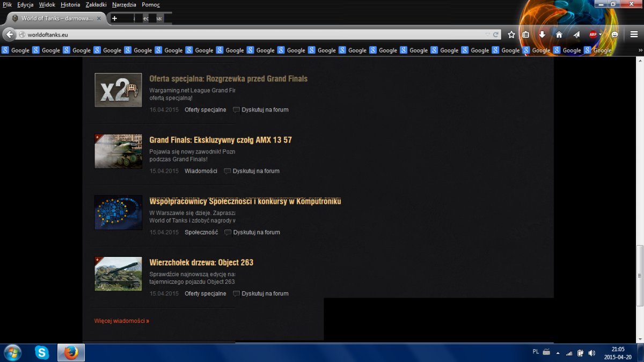Open the Edycja menu
Screen dimensions: 644x362
(x=25, y=4)
